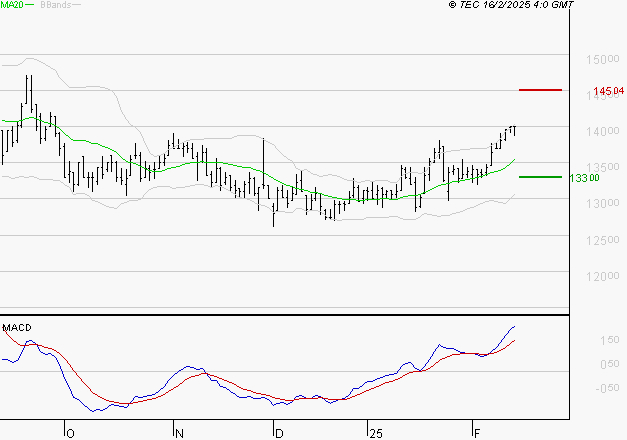This screenshot has height=440, width=627.
Task: Click the 125.00 price axis label
Action: [602, 240]
